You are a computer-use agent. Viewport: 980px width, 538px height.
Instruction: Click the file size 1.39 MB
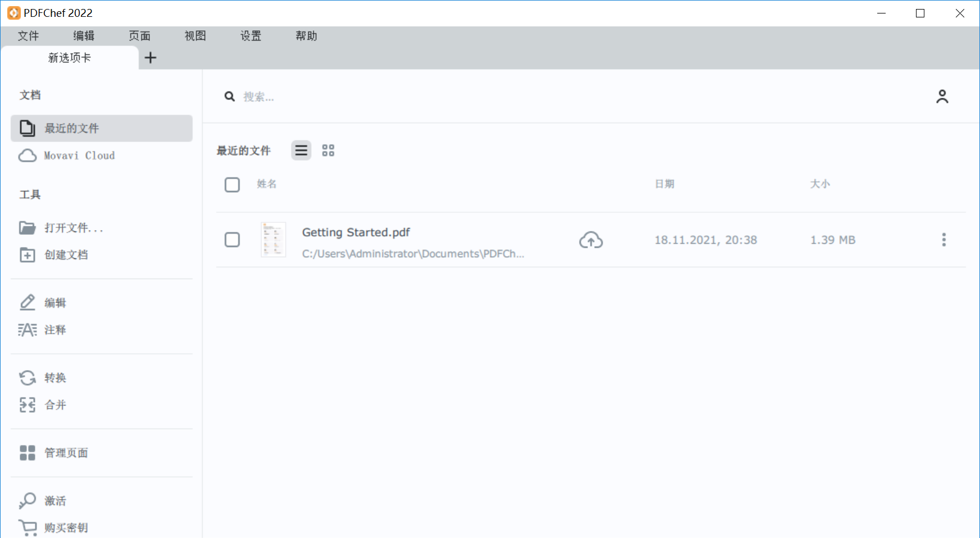pos(833,240)
